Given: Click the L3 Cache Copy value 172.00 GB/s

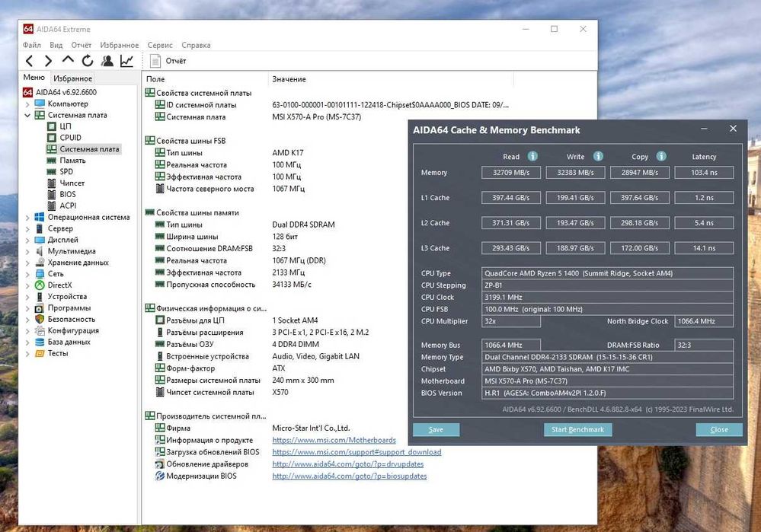Looking at the screenshot, I should (640, 248).
